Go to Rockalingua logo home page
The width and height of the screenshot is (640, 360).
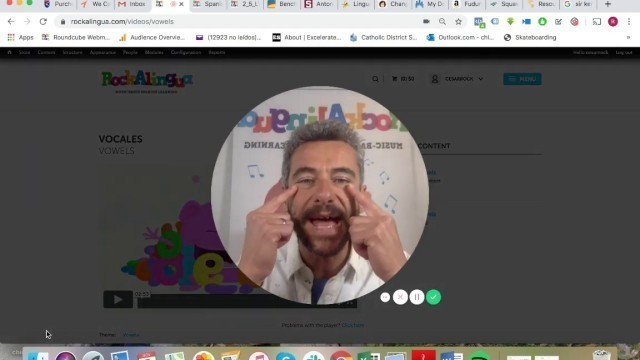click(x=147, y=81)
